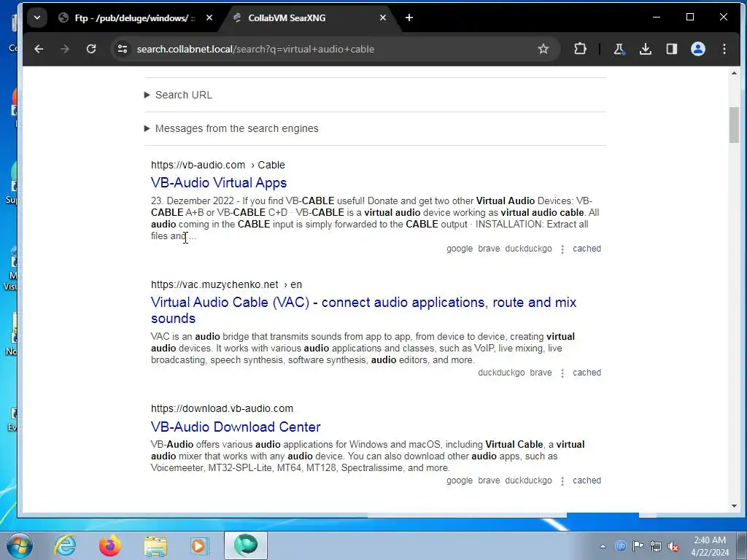Open more options dots for Download Center result

[562, 481]
